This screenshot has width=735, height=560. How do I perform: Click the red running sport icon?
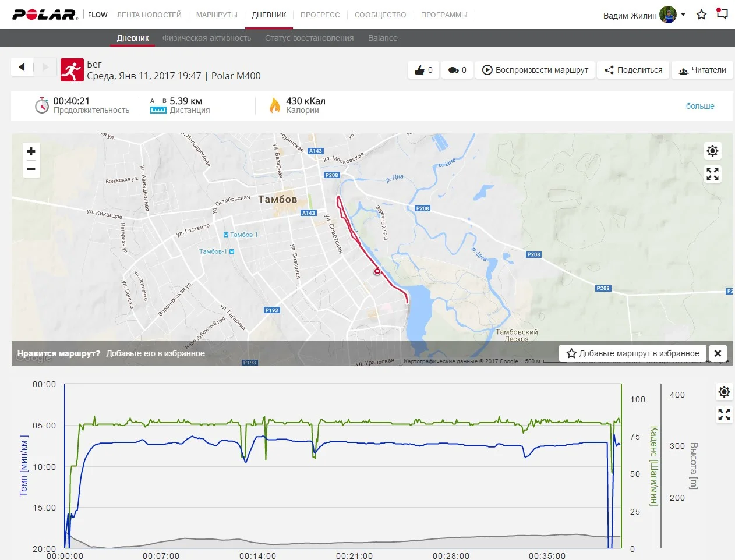click(x=72, y=70)
